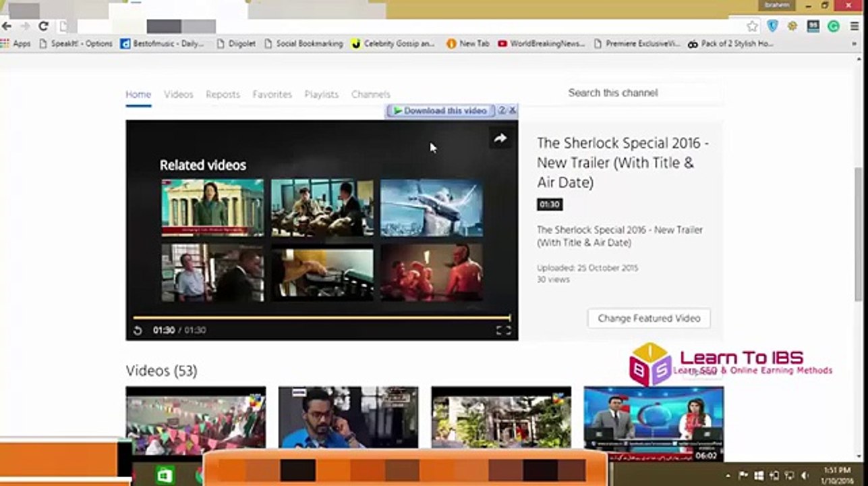Click the Videos (53) section heading
The width and height of the screenshot is (868, 486).
tap(161, 371)
